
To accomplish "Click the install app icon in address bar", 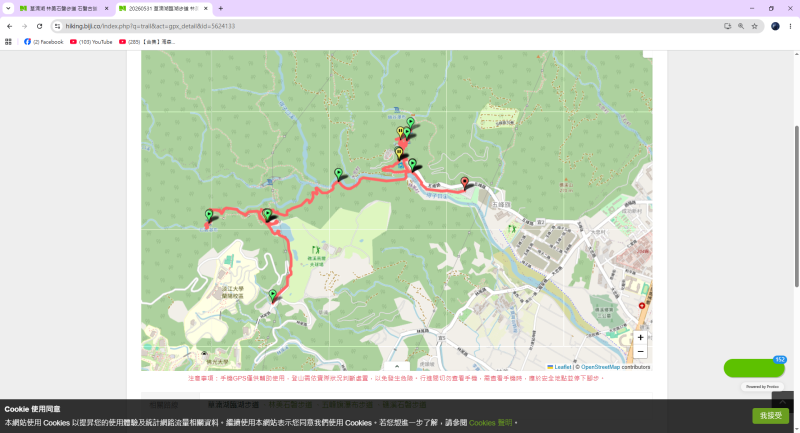I will pyautogui.click(x=728, y=26).
